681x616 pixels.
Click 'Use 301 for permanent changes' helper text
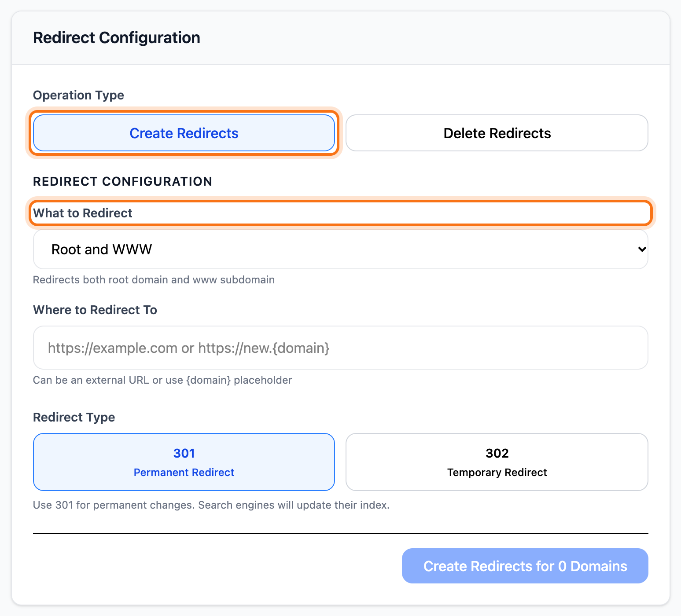[x=211, y=505]
